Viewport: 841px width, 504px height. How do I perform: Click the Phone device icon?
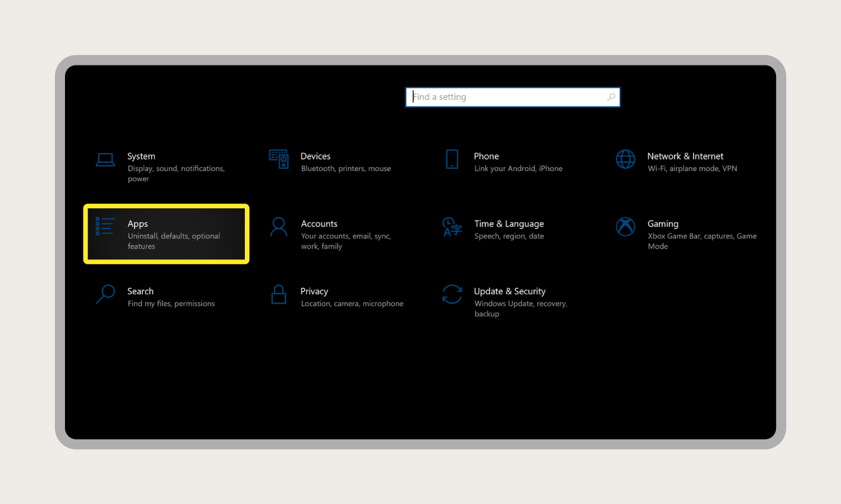[x=452, y=159]
